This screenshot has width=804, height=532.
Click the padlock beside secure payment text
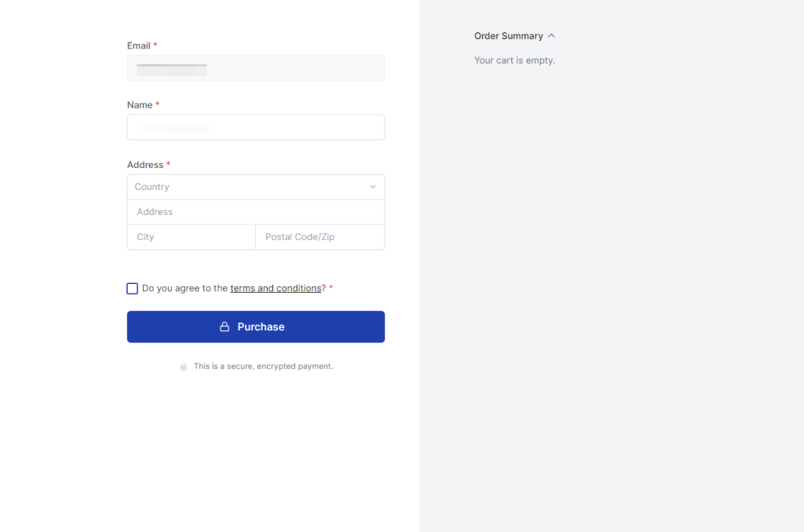click(x=184, y=366)
